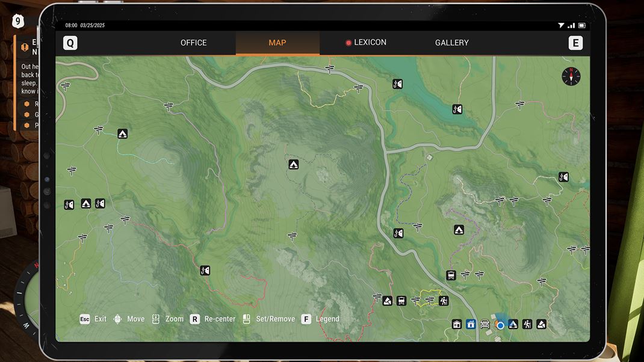Click the mission alert icon in the left panel

click(x=25, y=47)
